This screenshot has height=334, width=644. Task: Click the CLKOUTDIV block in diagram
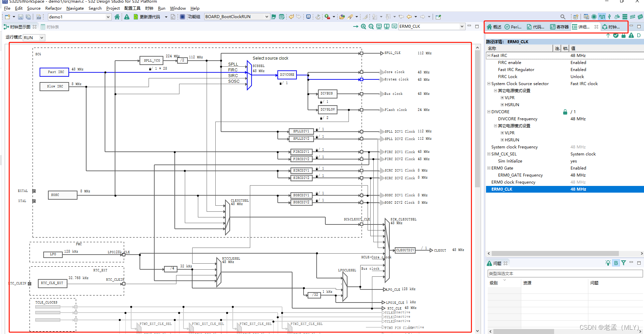coord(405,250)
